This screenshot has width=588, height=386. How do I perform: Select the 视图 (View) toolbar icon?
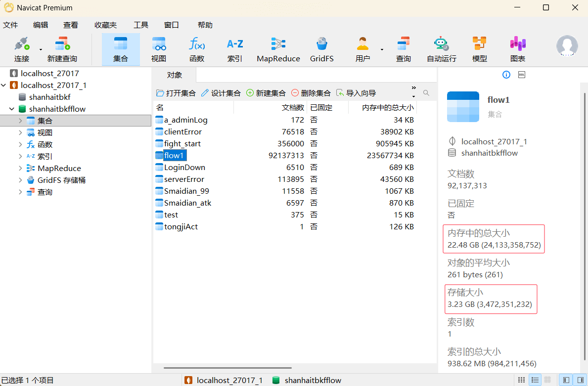(x=158, y=49)
